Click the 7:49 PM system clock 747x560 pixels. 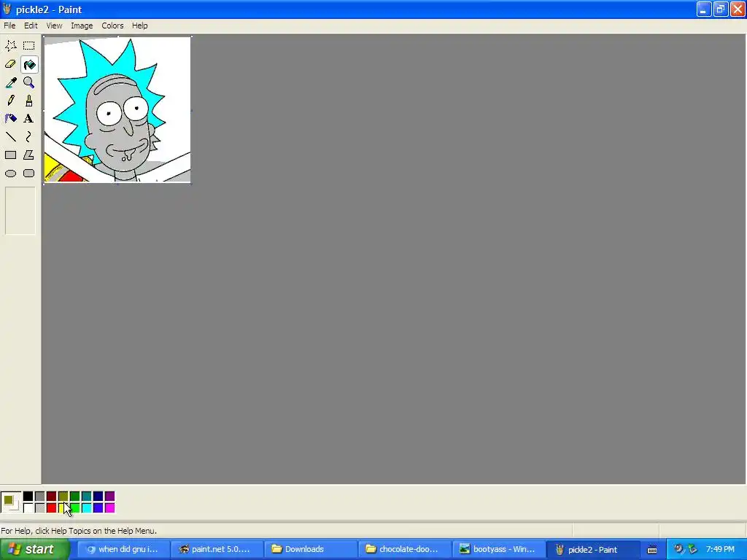click(720, 549)
